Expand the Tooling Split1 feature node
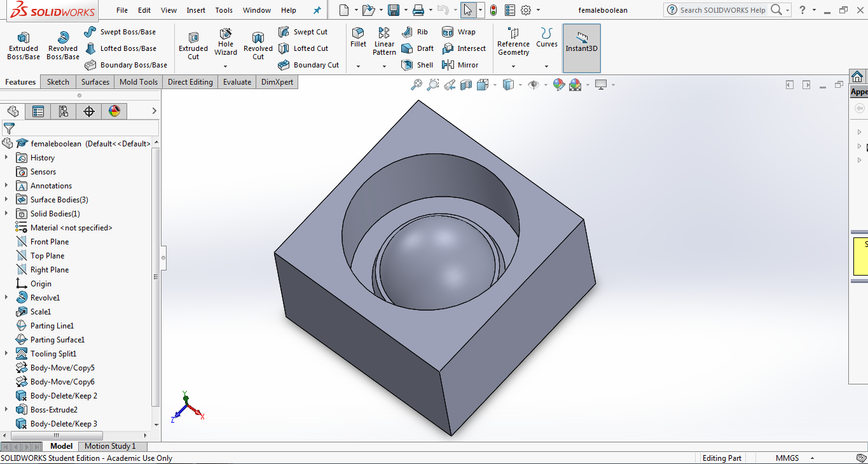Image resolution: width=868 pixels, height=464 pixels. tap(6, 354)
